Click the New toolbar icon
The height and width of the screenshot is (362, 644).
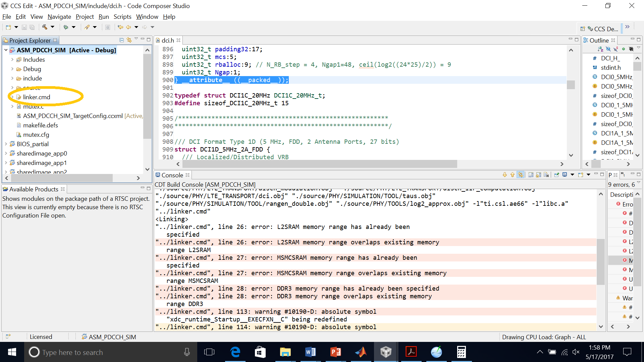[8, 27]
